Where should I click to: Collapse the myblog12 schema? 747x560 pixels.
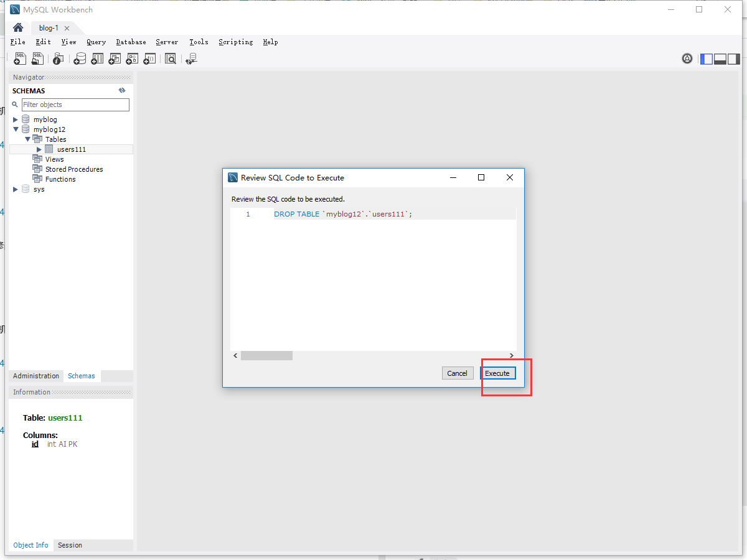click(16, 129)
